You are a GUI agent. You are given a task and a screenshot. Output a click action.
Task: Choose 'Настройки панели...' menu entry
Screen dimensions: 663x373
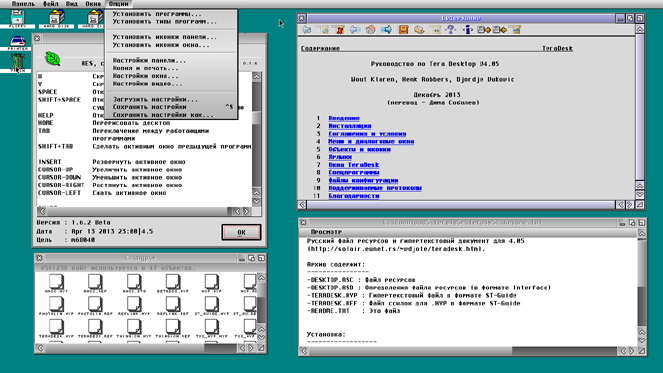point(171,60)
